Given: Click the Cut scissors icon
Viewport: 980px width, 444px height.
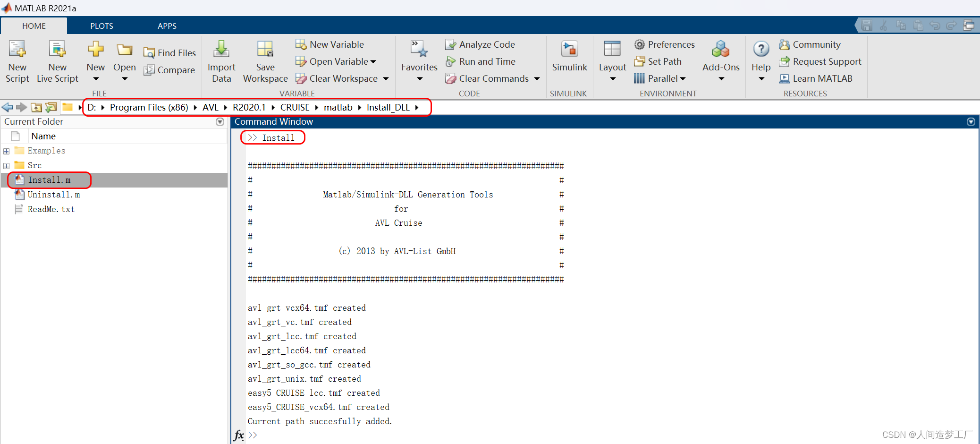Looking at the screenshot, I should pos(884,26).
